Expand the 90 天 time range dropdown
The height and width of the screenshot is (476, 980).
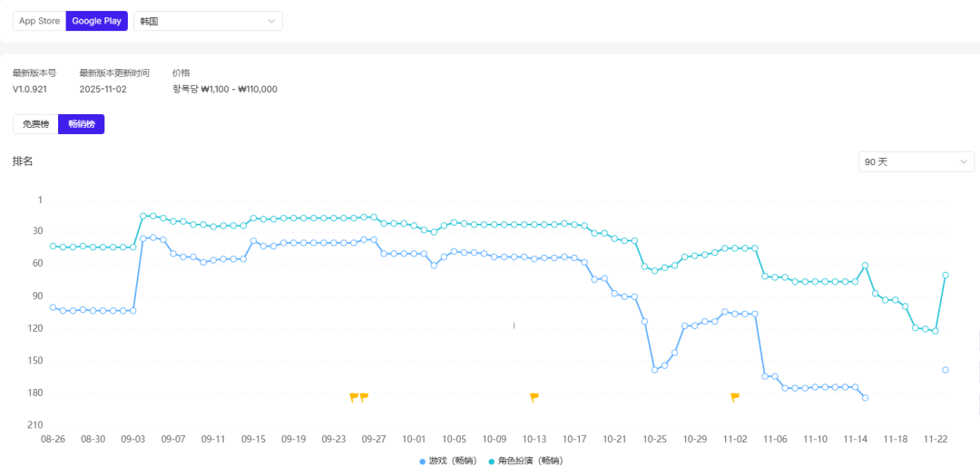pos(916,161)
